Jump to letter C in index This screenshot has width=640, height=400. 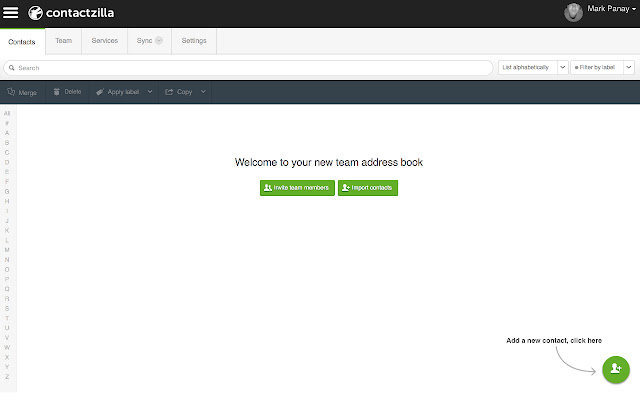tap(7, 153)
